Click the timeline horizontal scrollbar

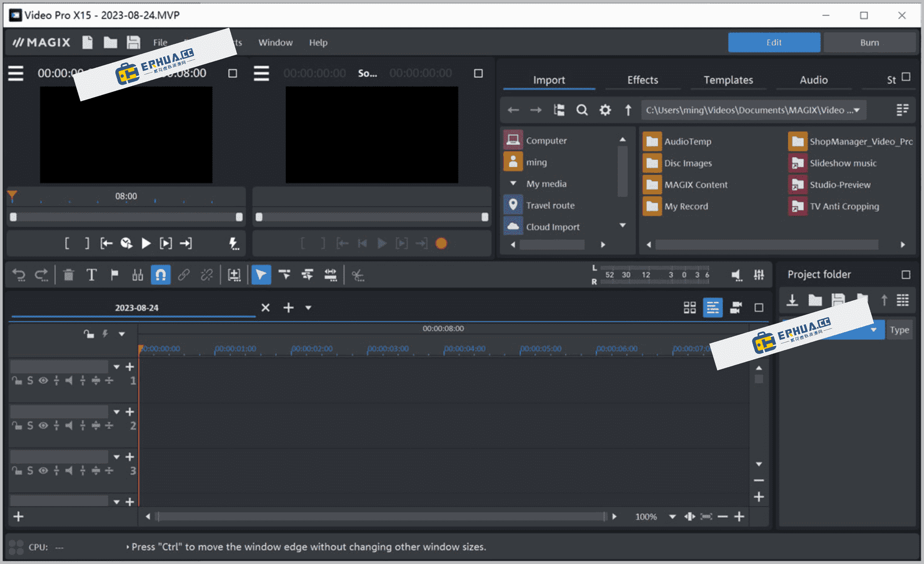(382, 516)
